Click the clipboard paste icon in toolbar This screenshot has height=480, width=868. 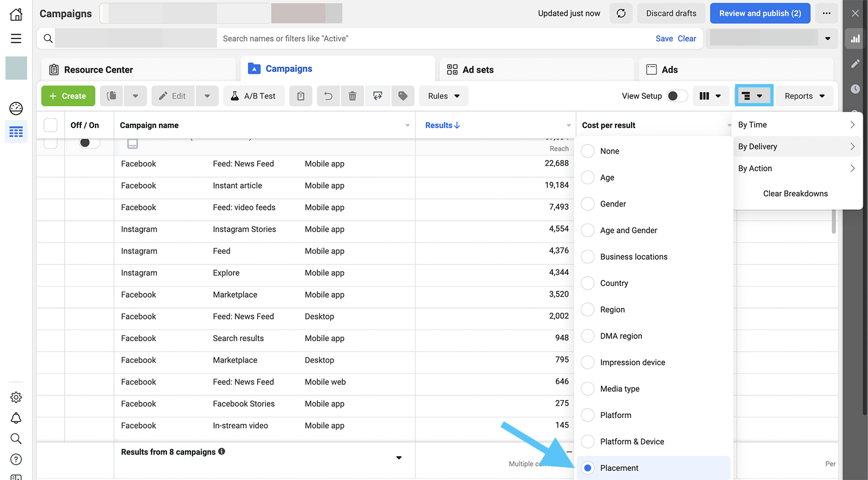click(301, 96)
